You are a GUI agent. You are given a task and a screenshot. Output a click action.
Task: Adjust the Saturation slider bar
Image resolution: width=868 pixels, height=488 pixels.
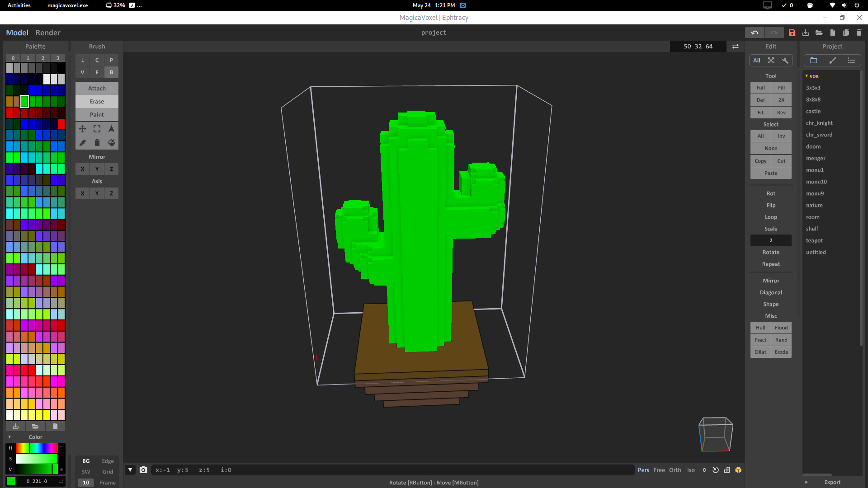[37, 459]
